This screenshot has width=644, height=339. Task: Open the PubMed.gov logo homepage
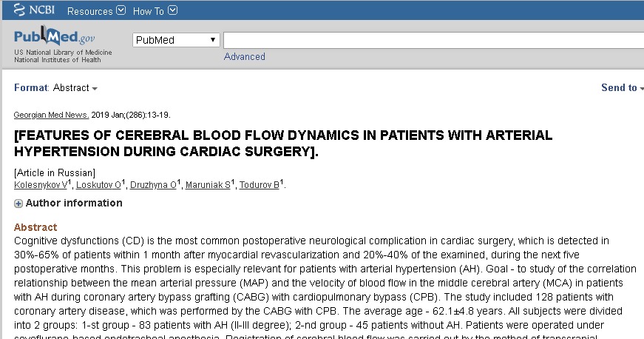point(54,36)
